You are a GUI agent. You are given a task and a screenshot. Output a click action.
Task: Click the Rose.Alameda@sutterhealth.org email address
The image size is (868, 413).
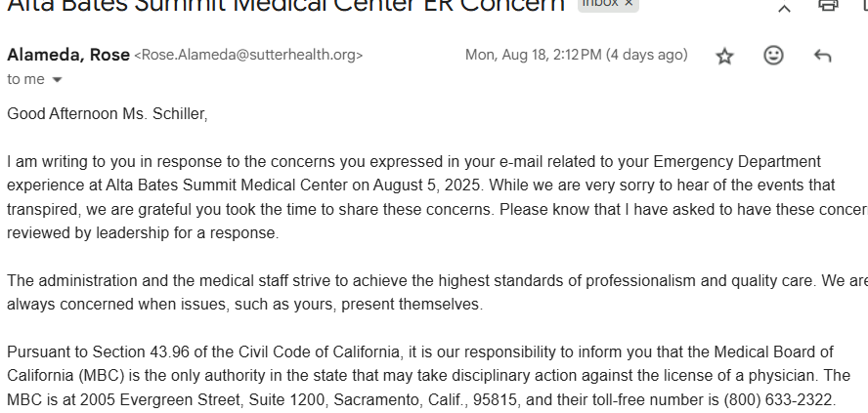(x=248, y=56)
